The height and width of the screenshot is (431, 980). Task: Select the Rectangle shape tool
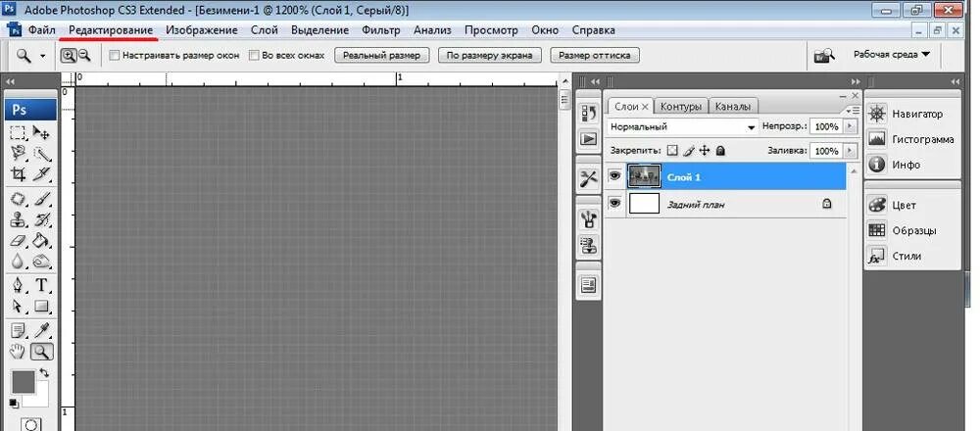click(x=41, y=307)
